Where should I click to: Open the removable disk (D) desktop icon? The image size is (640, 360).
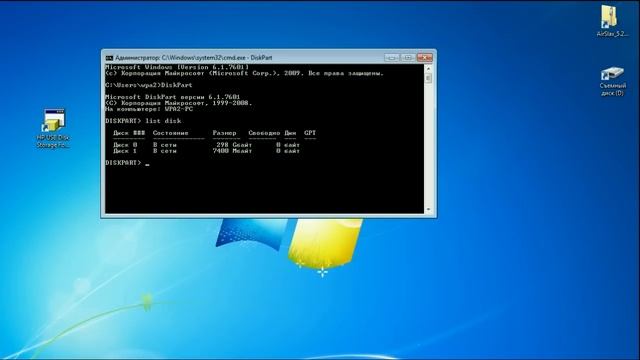612,81
